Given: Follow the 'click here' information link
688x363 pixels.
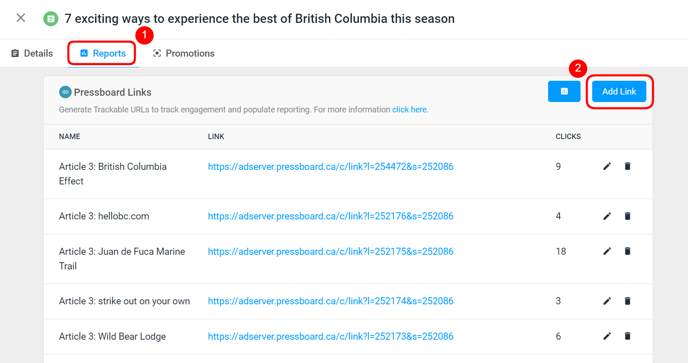Looking at the screenshot, I should [x=409, y=110].
